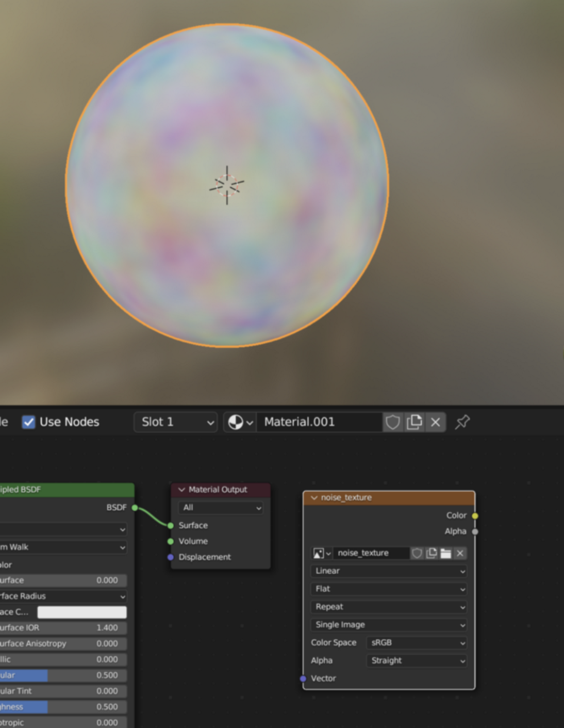Click the shield icon next to noise_texture
This screenshot has height=728, width=564.
[x=417, y=553]
